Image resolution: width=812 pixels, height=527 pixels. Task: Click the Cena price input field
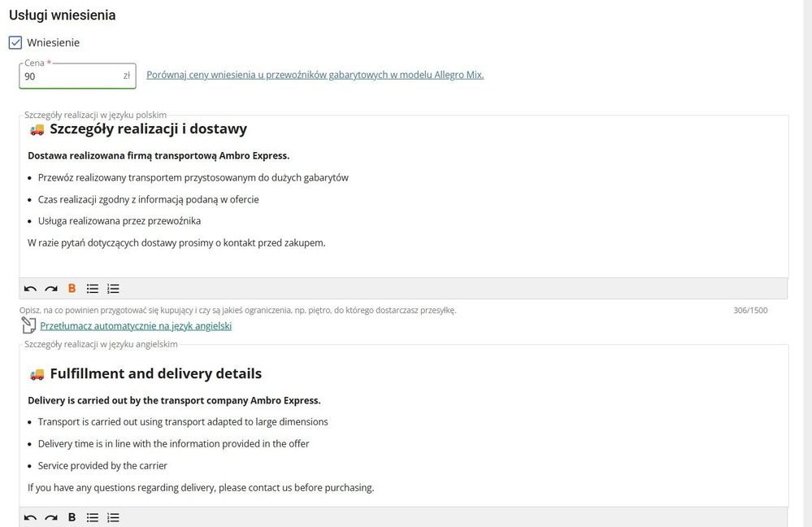pos(72,76)
